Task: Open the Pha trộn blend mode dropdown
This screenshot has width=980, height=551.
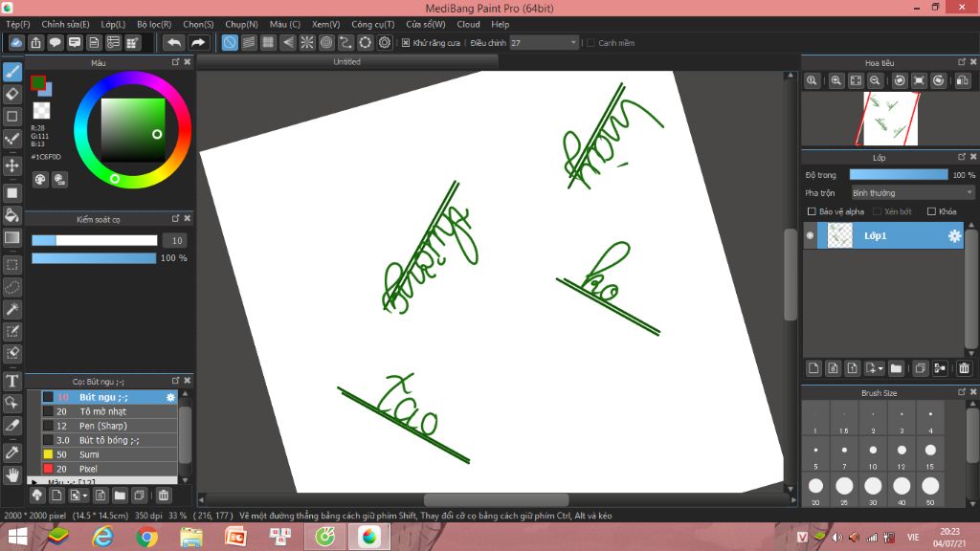Action: click(x=913, y=193)
